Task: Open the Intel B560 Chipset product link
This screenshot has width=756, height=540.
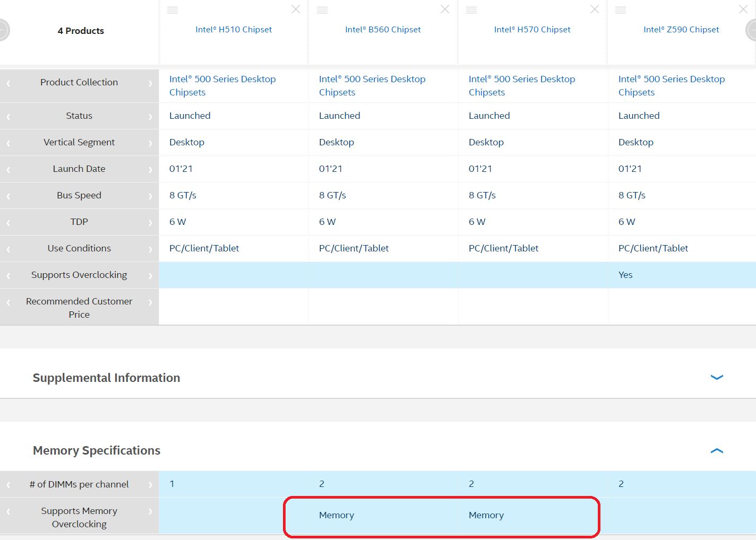Action: tap(383, 30)
